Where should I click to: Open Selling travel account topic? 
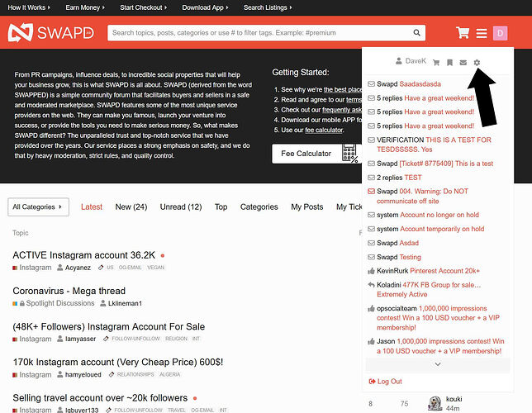point(100,398)
